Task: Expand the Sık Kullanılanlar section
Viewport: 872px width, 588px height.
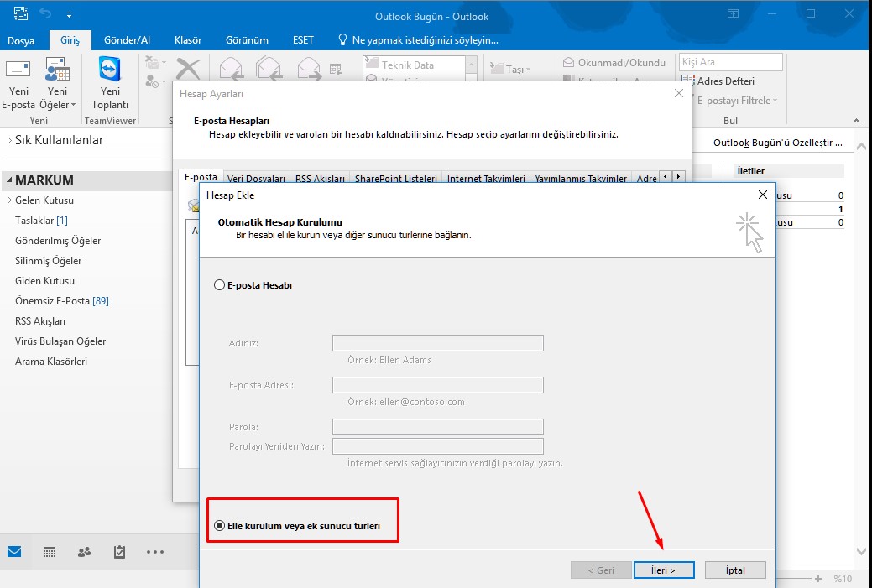Action: pyautogui.click(x=9, y=141)
